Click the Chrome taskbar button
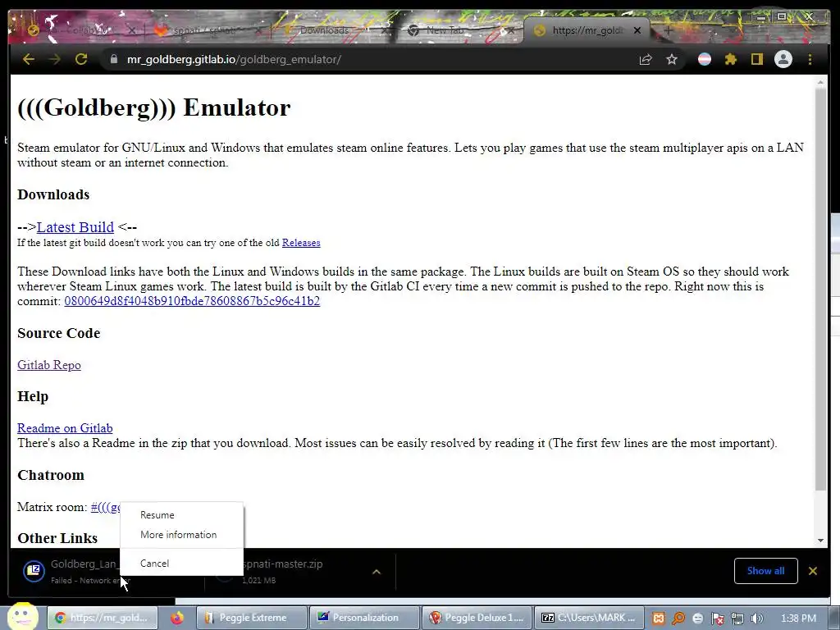 click(103, 618)
